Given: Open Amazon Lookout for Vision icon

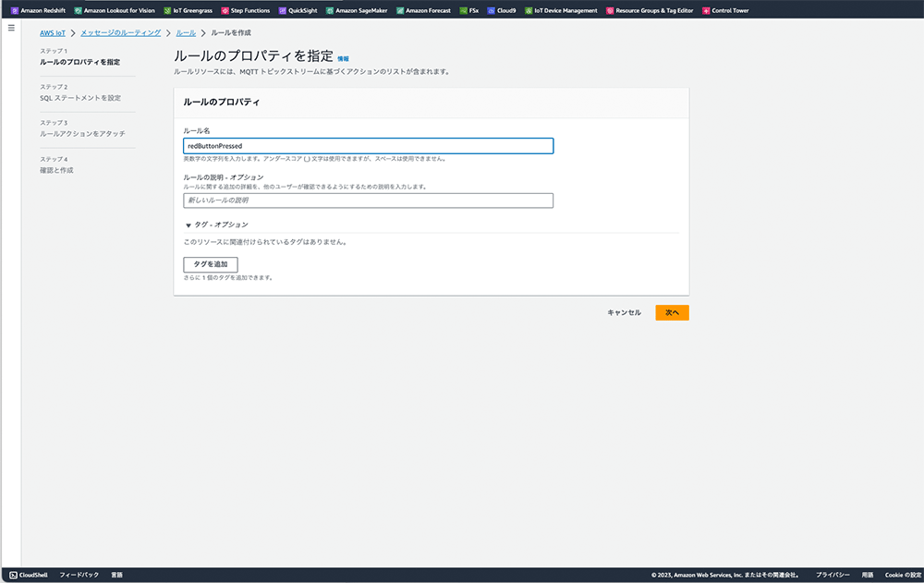Looking at the screenshot, I should click(x=78, y=10).
